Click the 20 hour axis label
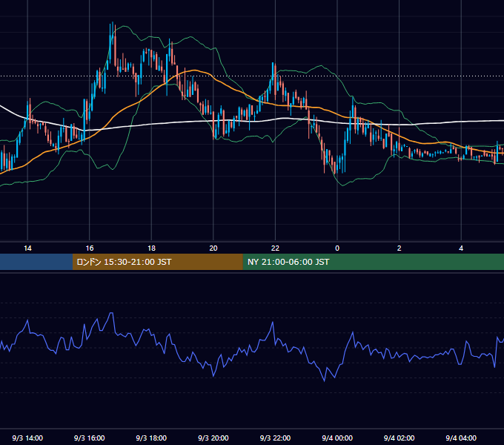The width and height of the screenshot is (504, 445). pos(213,248)
